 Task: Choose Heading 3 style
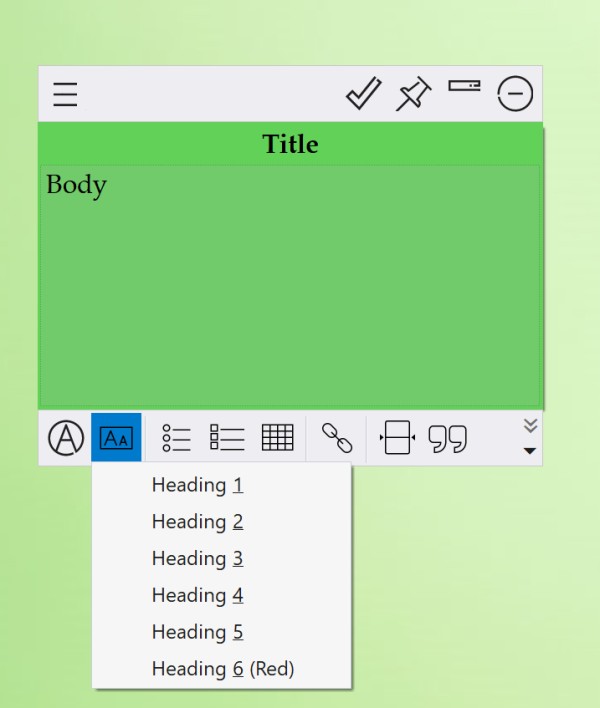click(x=197, y=558)
